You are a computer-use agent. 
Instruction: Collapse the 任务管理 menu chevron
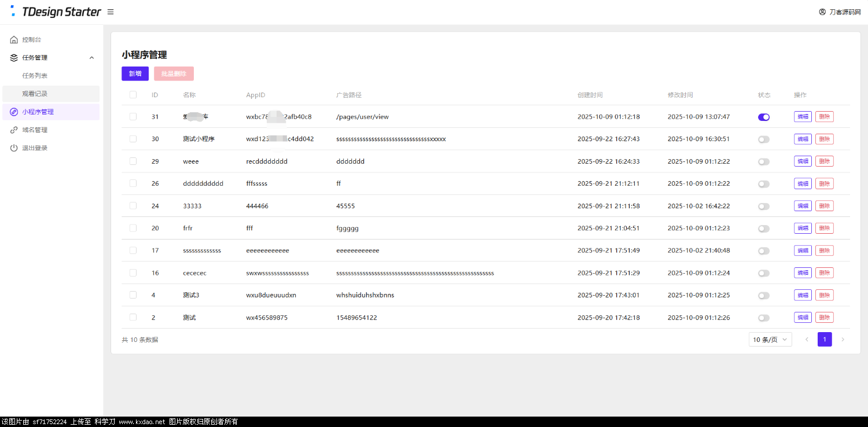(91, 58)
